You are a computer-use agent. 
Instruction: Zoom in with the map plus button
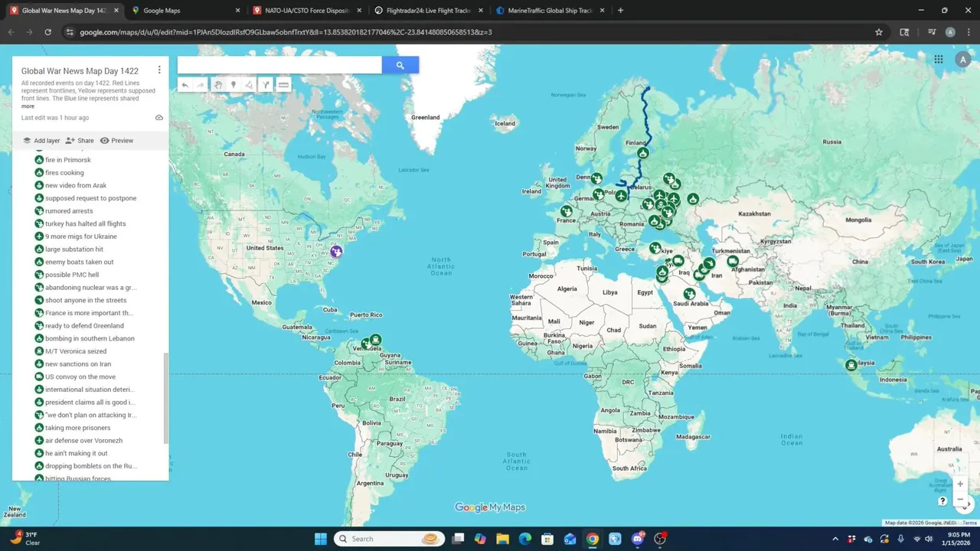[960, 484]
